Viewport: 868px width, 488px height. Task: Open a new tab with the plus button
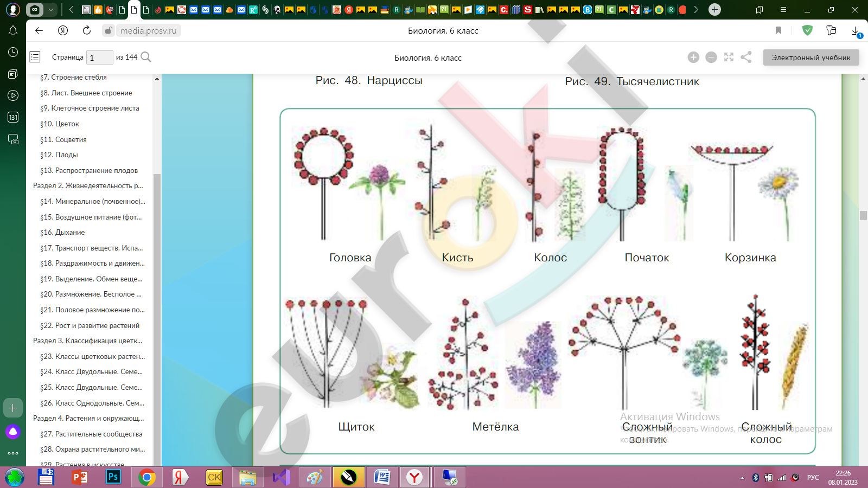(715, 10)
